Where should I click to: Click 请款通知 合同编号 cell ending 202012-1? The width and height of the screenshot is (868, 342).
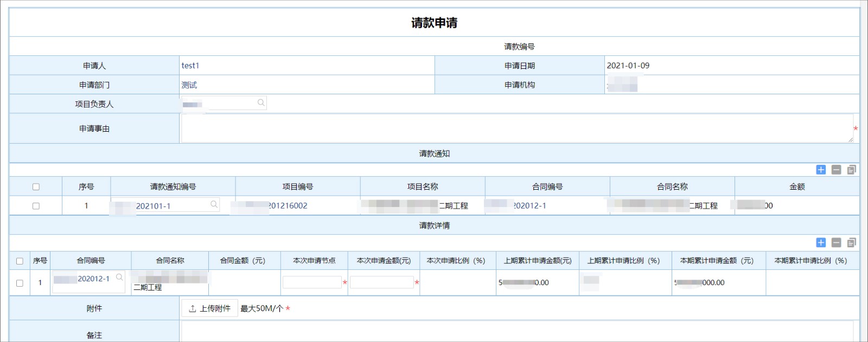[x=547, y=206]
